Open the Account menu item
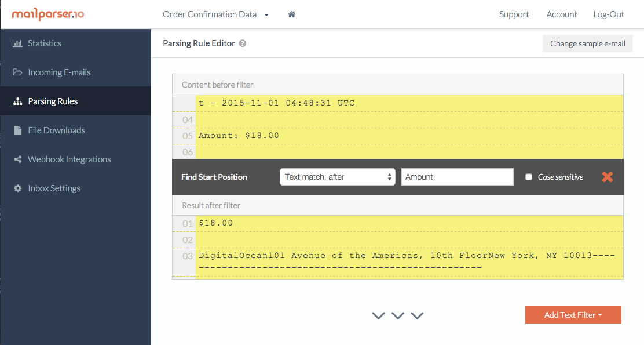The width and height of the screenshot is (644, 345). 561,14
